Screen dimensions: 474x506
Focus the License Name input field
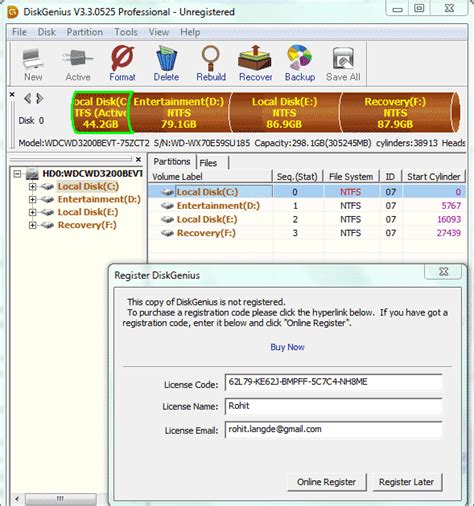pos(333,406)
